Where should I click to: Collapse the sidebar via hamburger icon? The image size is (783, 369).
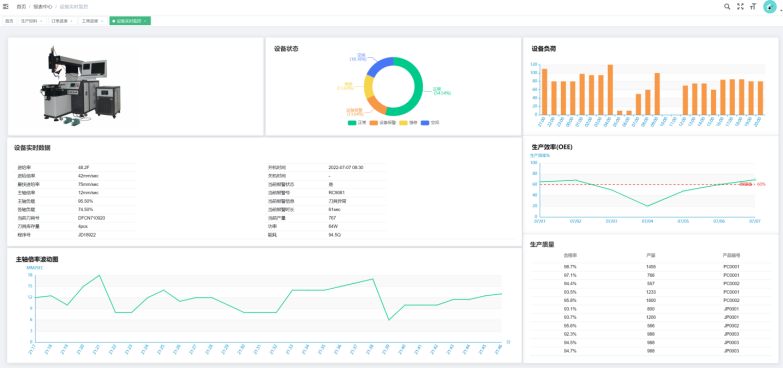[6, 6]
